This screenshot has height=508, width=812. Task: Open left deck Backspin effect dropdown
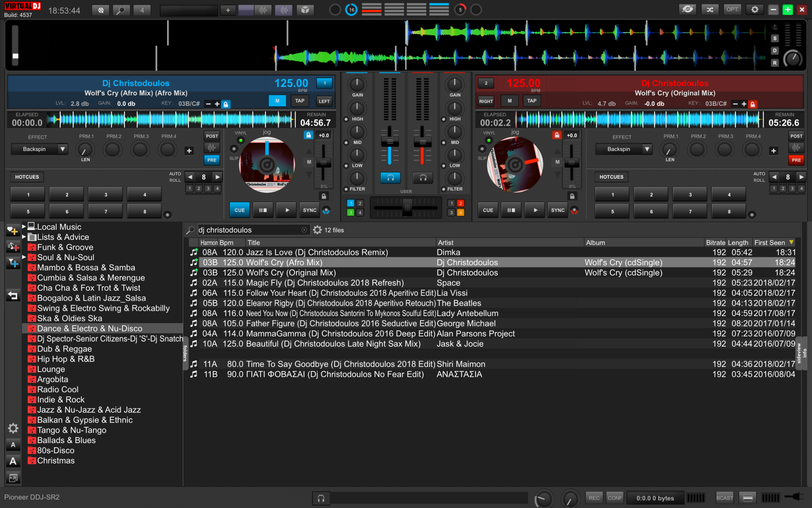coord(62,149)
